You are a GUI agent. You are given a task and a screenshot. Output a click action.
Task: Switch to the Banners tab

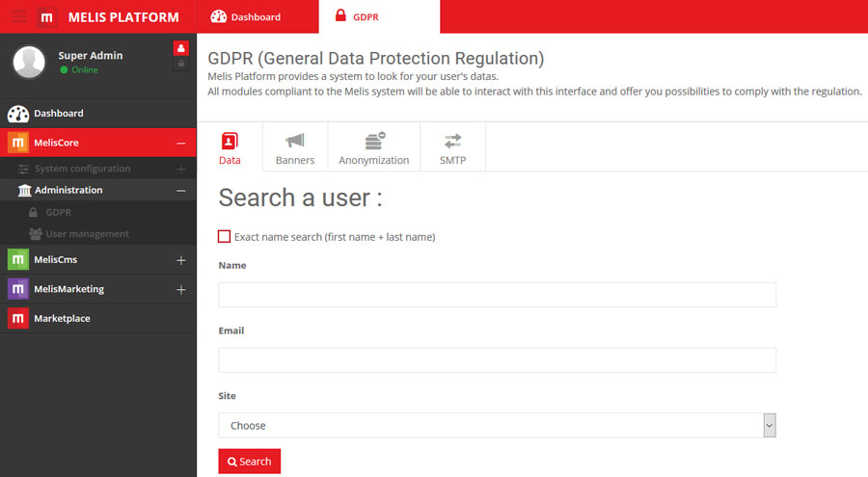pos(295,147)
